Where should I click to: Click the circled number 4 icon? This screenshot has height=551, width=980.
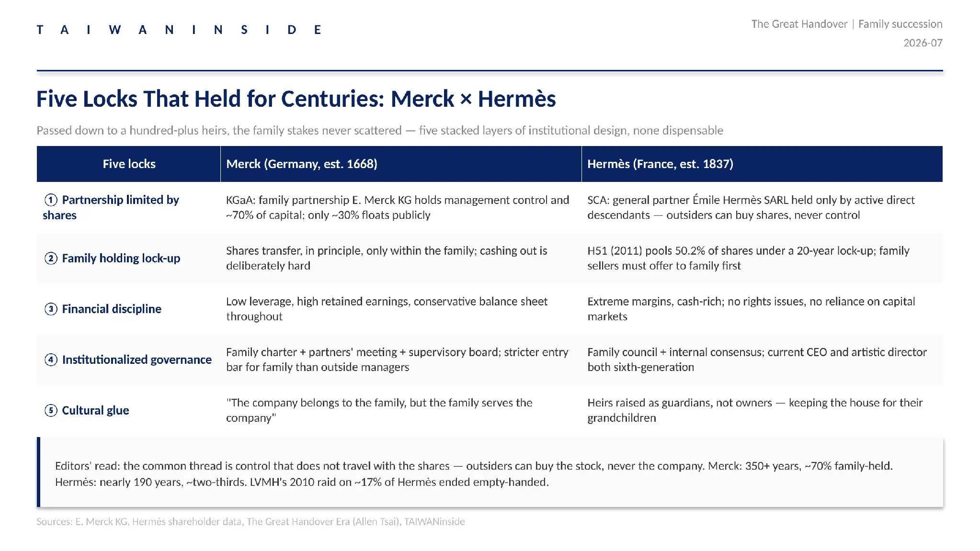point(51,360)
